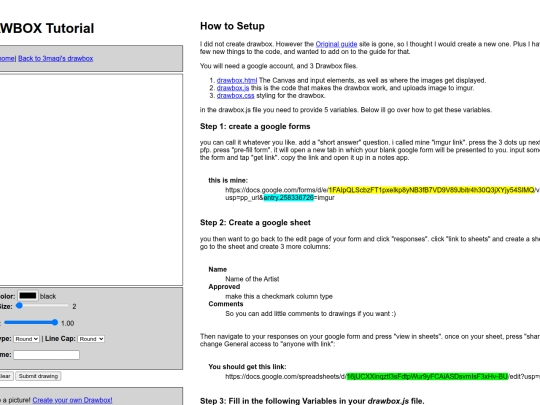Viewport: 540px width, 405px height.
Task: Follow the 'Create your own Drawbox!' link
Action: [x=72, y=400]
